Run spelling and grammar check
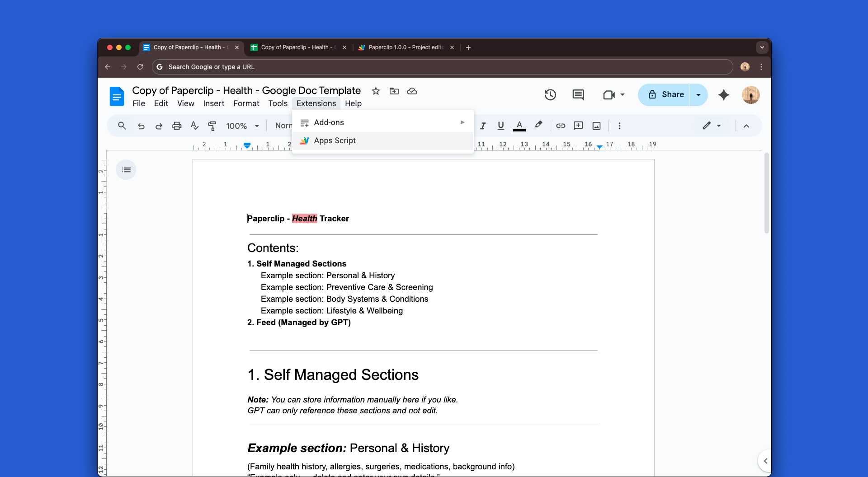The width and height of the screenshot is (868, 477). point(194,126)
